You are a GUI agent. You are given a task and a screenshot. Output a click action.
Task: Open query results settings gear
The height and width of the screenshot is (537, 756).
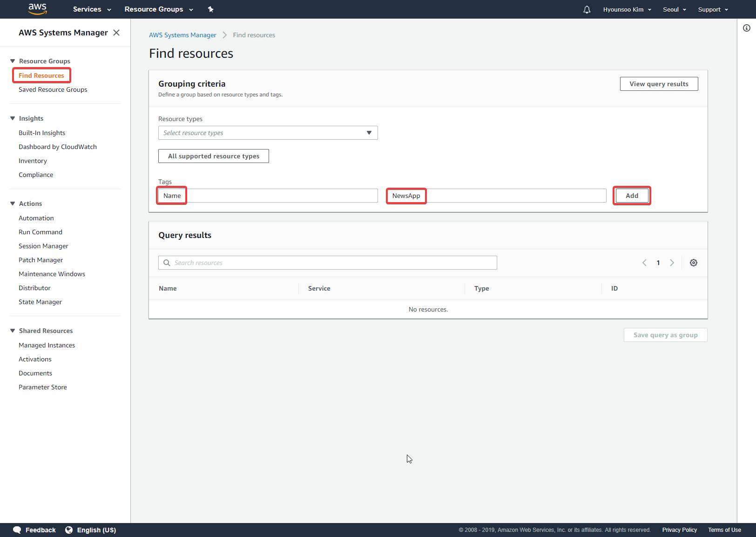[694, 263]
